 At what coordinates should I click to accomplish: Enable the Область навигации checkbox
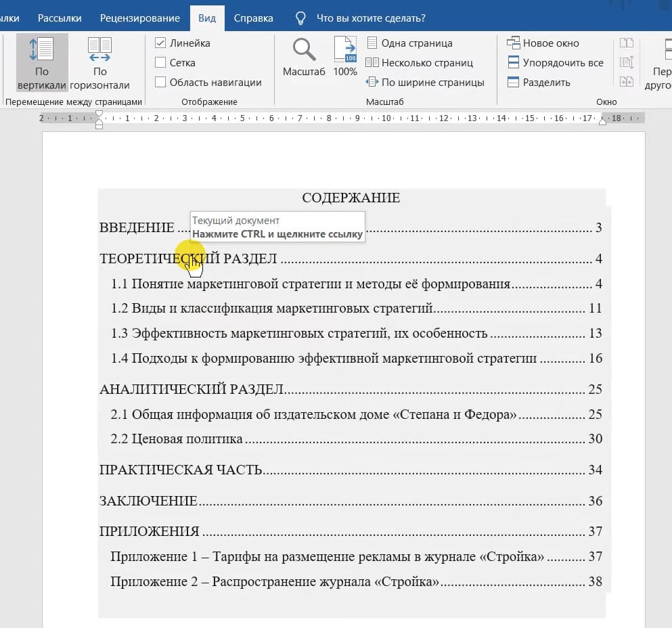(160, 82)
